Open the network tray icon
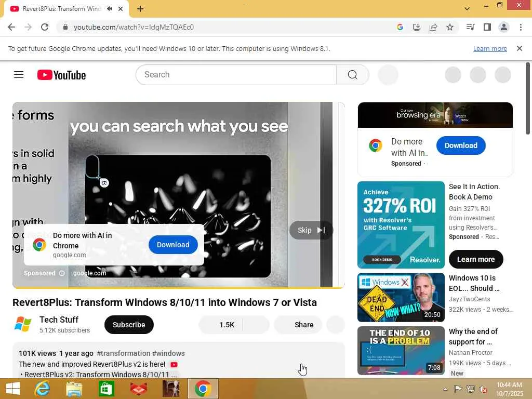 tap(470, 389)
